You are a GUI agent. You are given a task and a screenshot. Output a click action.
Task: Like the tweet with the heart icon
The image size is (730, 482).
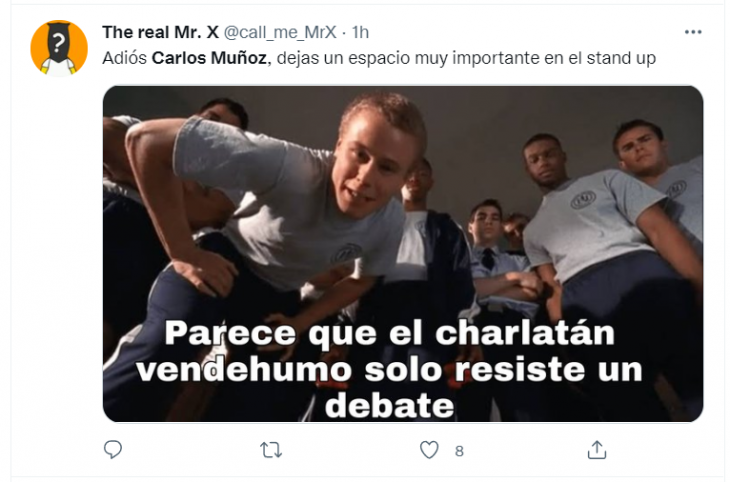click(429, 450)
